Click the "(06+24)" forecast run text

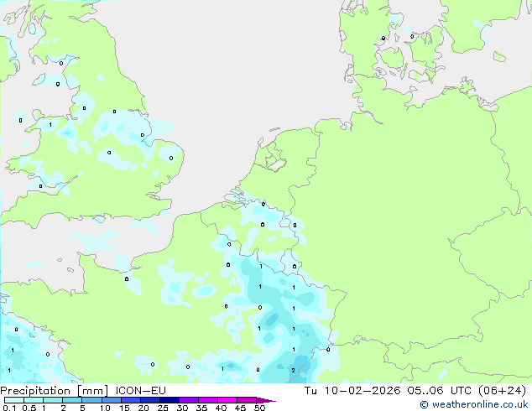coord(502,391)
